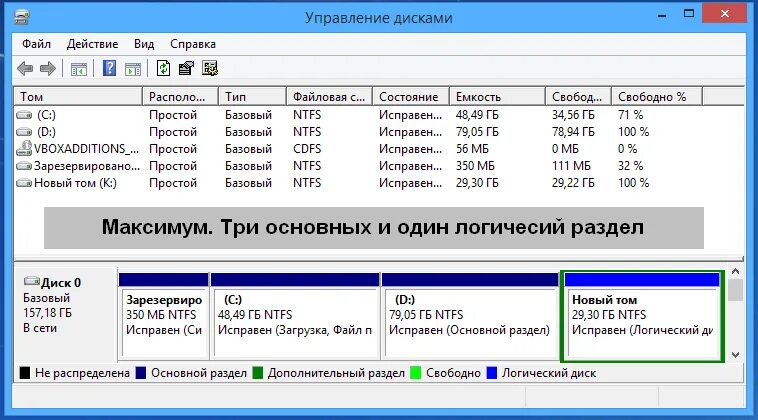The height and width of the screenshot is (420, 758).
Task: Sort by the Тип column header
Action: point(252,97)
